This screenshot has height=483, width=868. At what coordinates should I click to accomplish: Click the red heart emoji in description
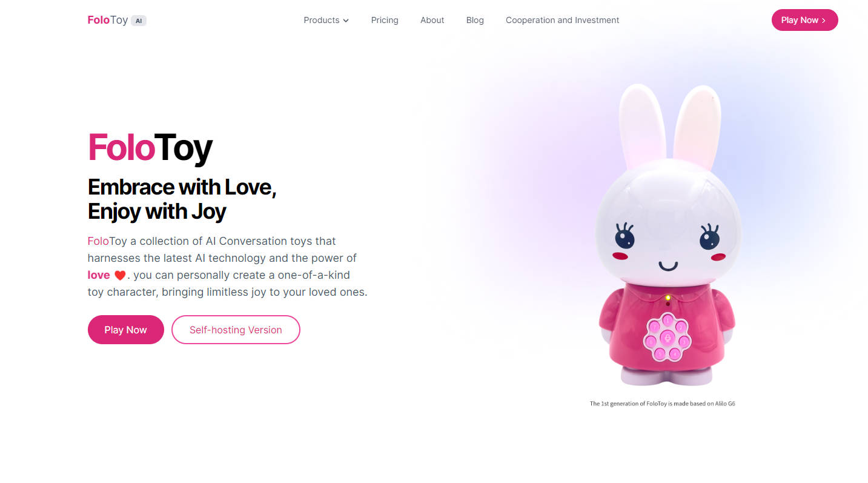click(120, 275)
